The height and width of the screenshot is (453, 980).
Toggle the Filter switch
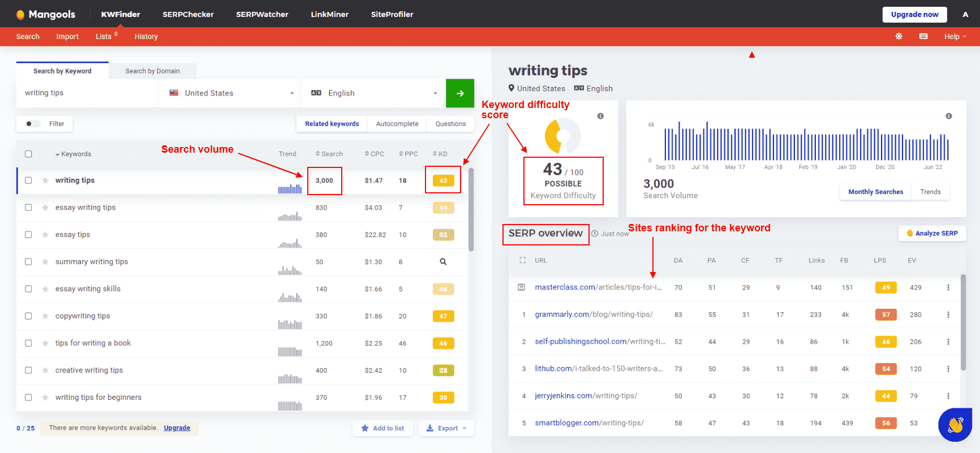(33, 124)
